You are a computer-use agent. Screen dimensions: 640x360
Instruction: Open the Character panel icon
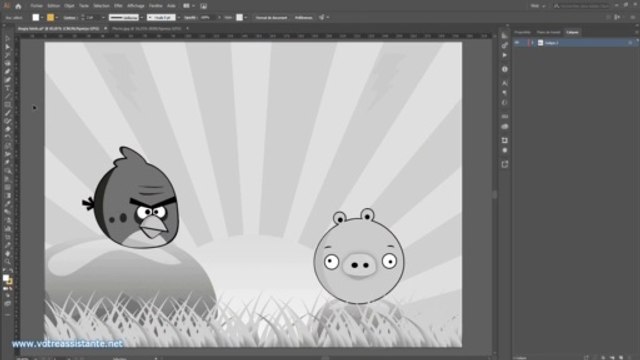(505, 83)
